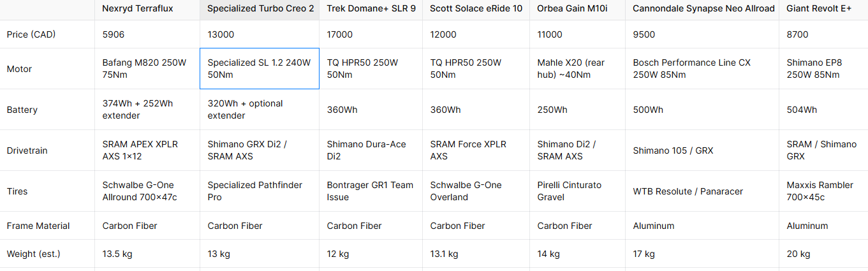868x271 pixels.
Task: Click the Mahle X20 rear hub motor cell
Action: click(571, 69)
